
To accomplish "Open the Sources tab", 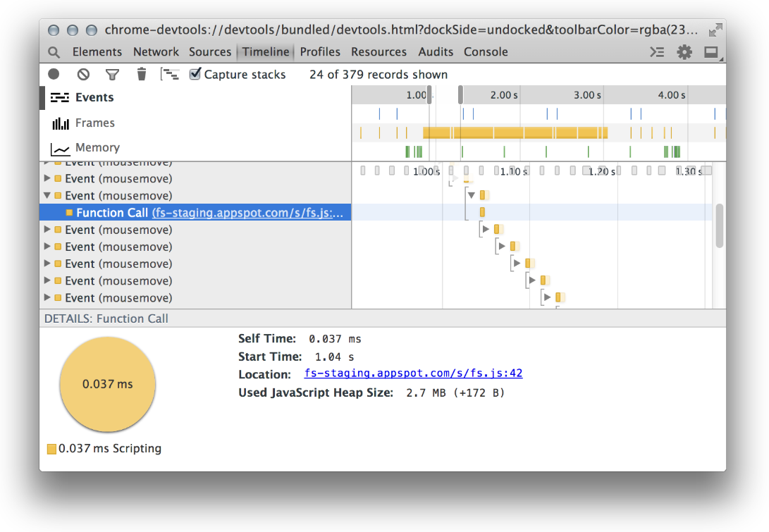I will 210,51.
